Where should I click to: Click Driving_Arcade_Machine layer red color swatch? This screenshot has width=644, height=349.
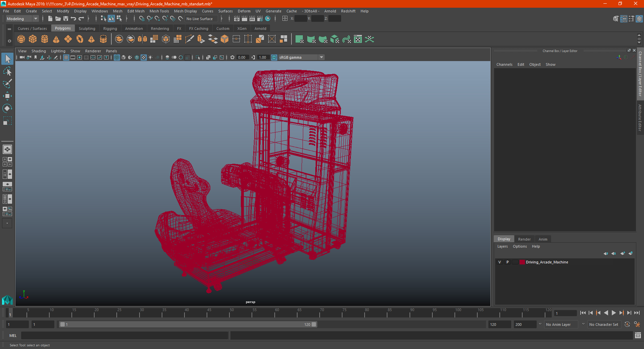(x=522, y=262)
